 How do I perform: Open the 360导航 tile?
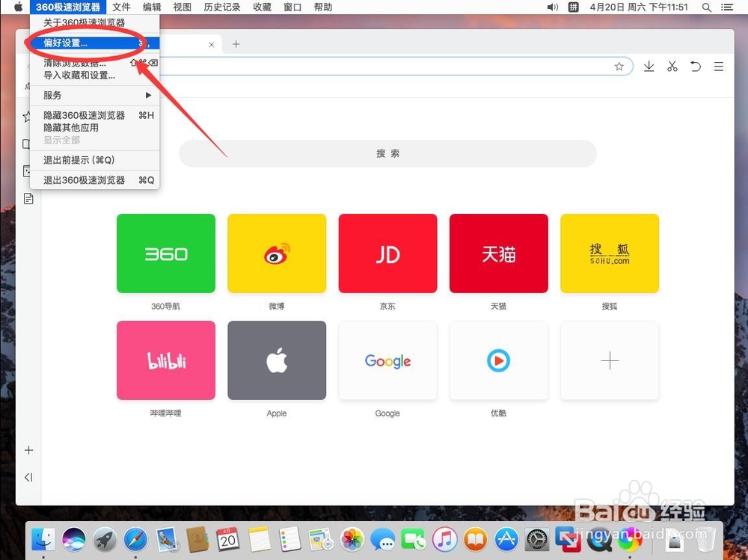(166, 253)
